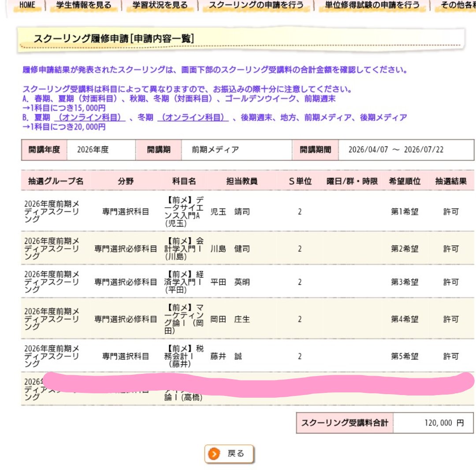Viewport: 476px width, 470px height.
Task: Click the 開講期 label cell
Action: coord(159,149)
